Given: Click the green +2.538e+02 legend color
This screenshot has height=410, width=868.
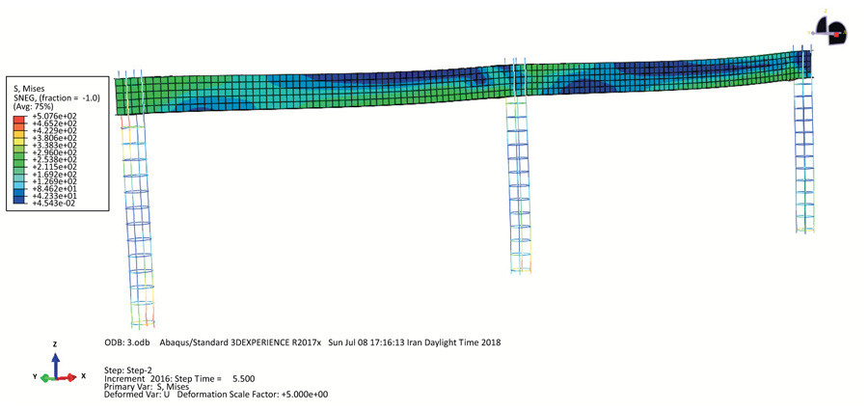Looking at the screenshot, I should 21,158.
